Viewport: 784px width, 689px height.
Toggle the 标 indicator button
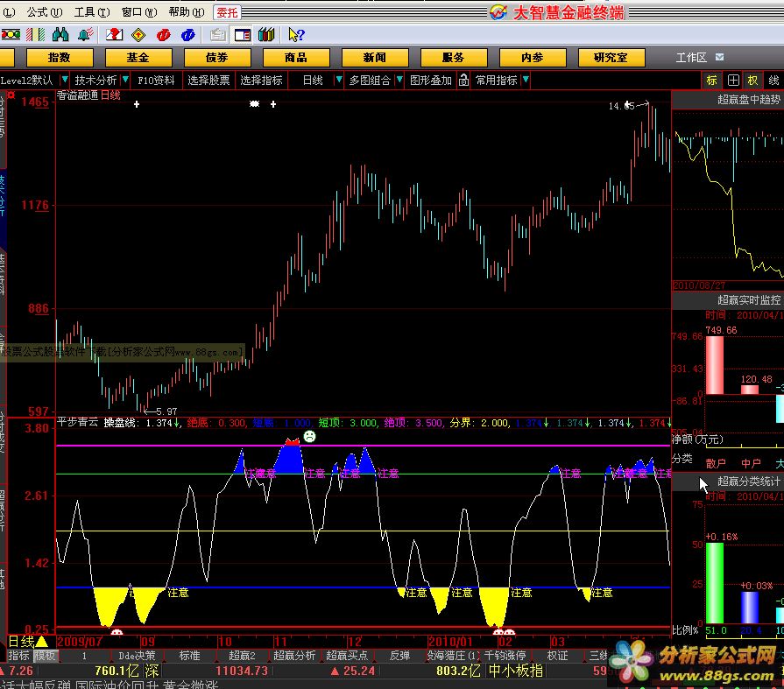click(x=712, y=81)
